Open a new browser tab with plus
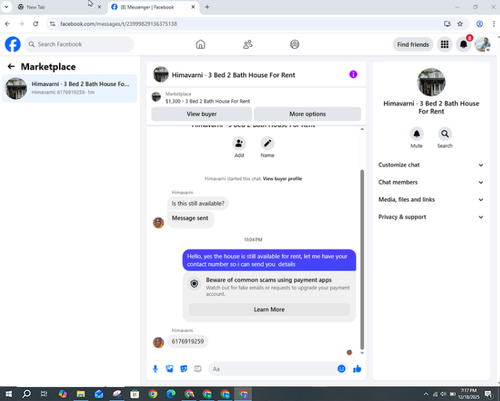 (207, 7)
